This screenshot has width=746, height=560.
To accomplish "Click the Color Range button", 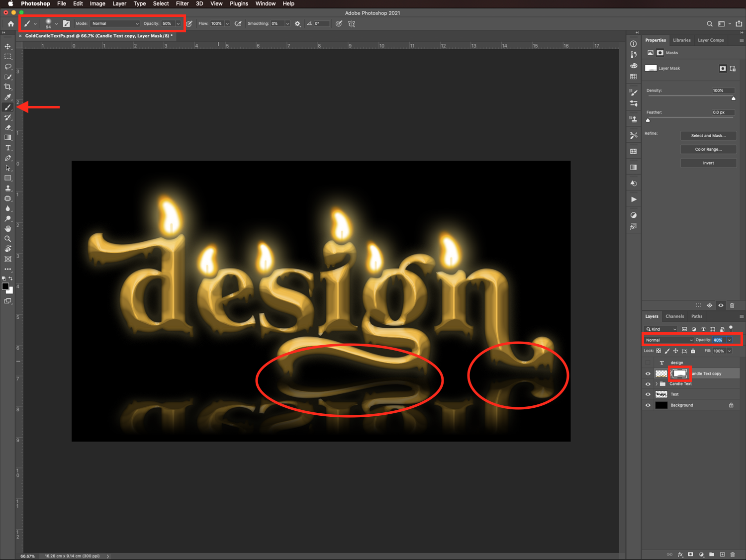I will coord(708,149).
